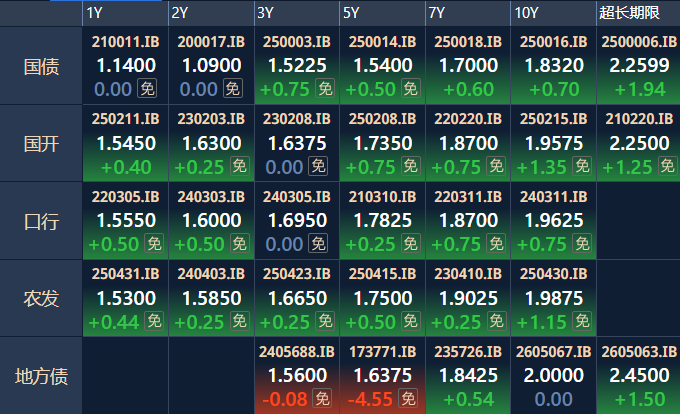The image size is (680, 414).
Task: Click the 国债 row label
Action: click(41, 66)
